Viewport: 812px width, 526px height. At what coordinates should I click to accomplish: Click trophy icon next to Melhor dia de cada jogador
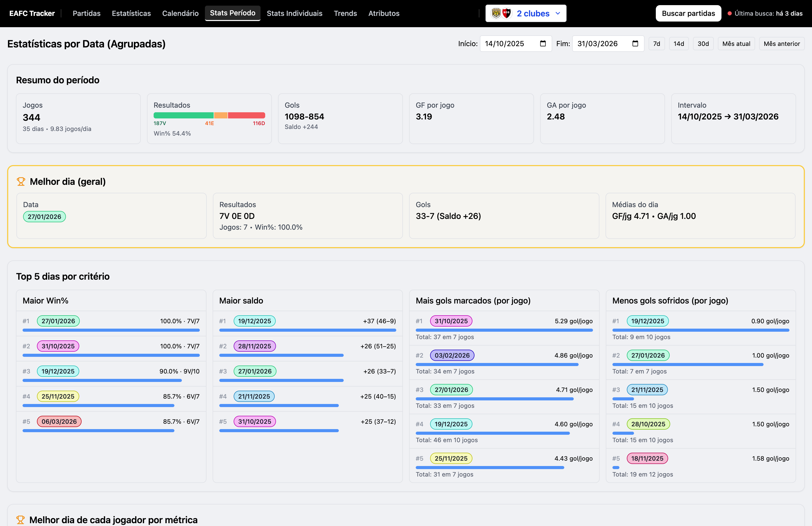pos(21,520)
